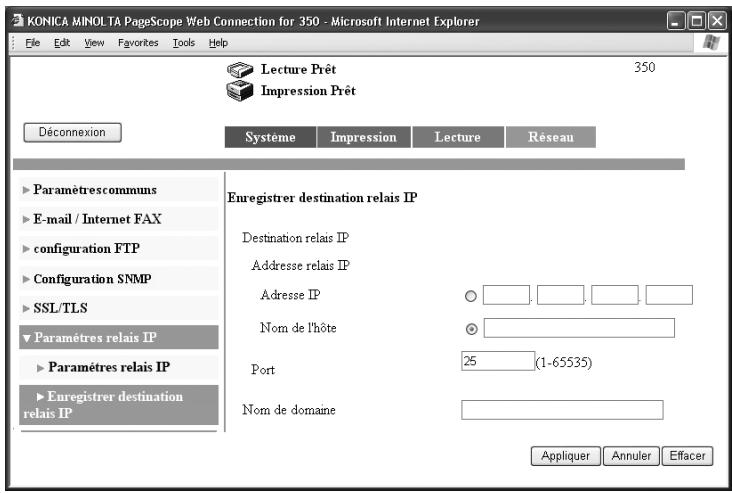Collapse the highlighted Paramétres relais IP section
This screenshot has height=493, width=732.
click(119, 337)
